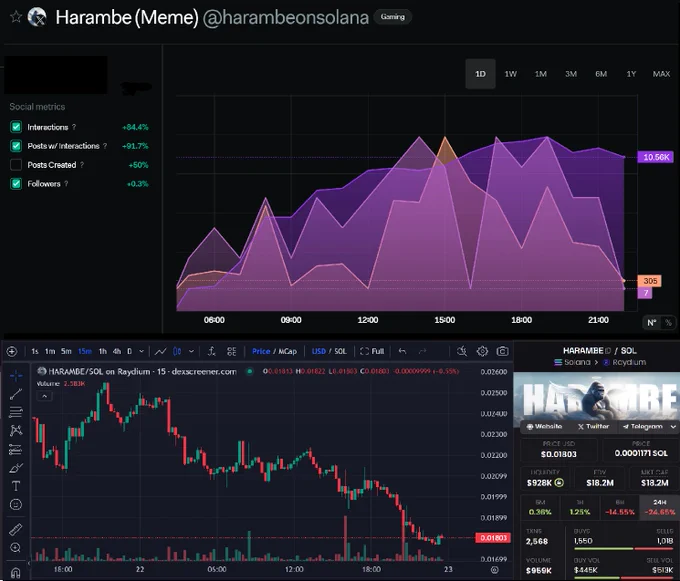Expand the interval dropdown arrow
The height and width of the screenshot is (581, 680).
coord(141,351)
